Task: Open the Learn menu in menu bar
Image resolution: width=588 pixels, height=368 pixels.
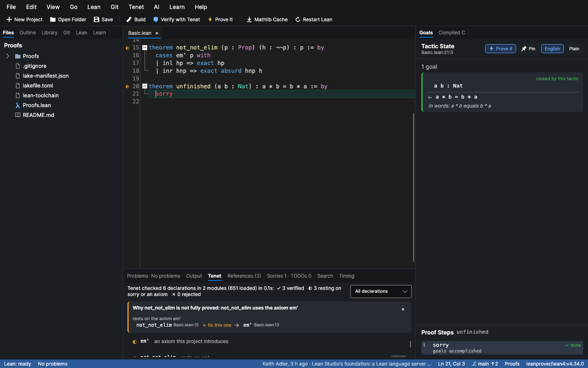Action: tap(177, 7)
